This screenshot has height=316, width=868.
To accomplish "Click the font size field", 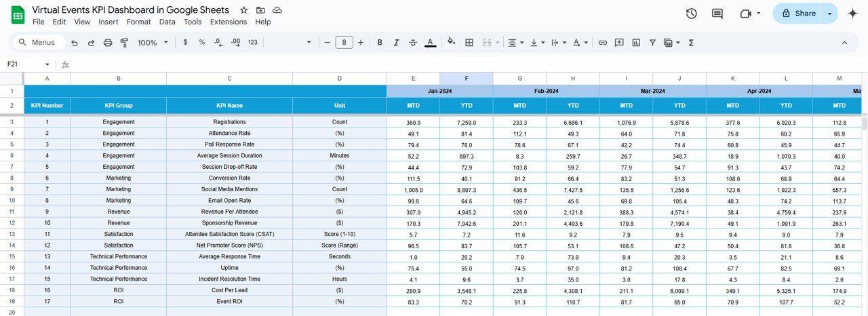I will click(x=344, y=42).
